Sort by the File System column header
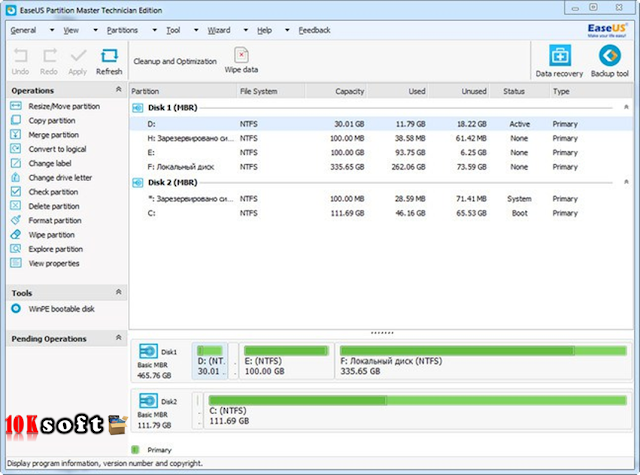Viewport: 640px width, 475px height. point(271,91)
